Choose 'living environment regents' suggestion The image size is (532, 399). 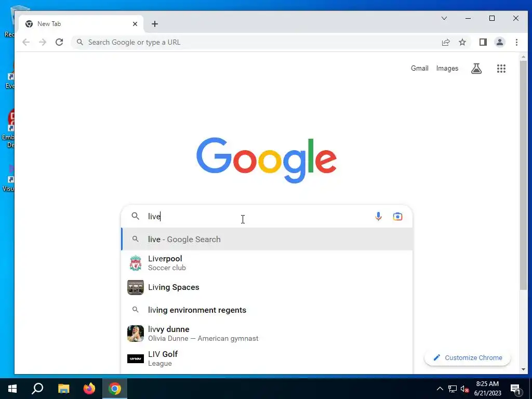pyautogui.click(x=267, y=310)
